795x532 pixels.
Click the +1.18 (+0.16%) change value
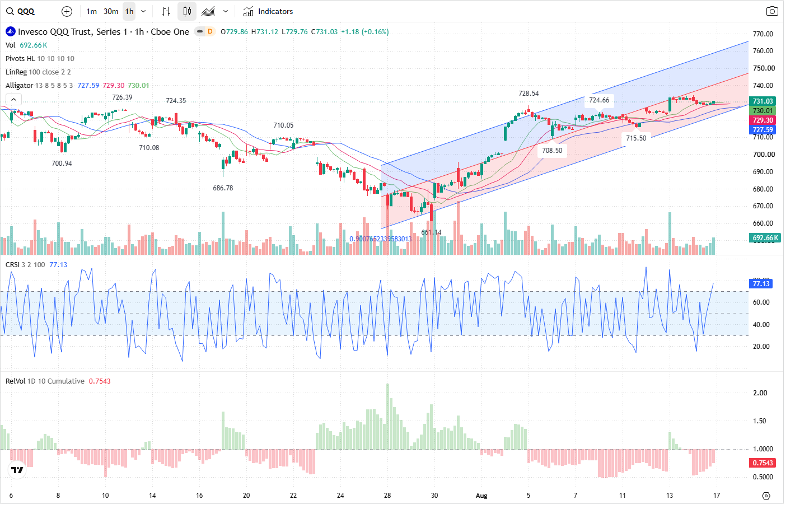pos(365,32)
